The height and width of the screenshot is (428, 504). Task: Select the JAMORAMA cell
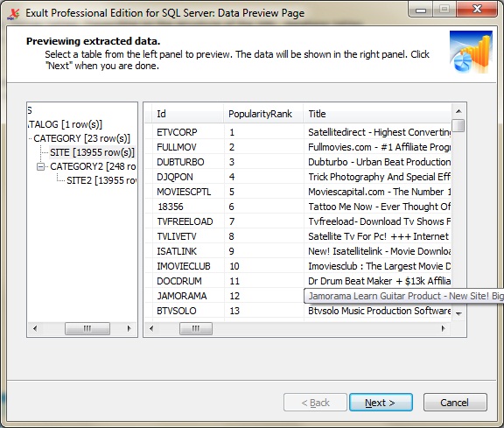tap(188, 296)
